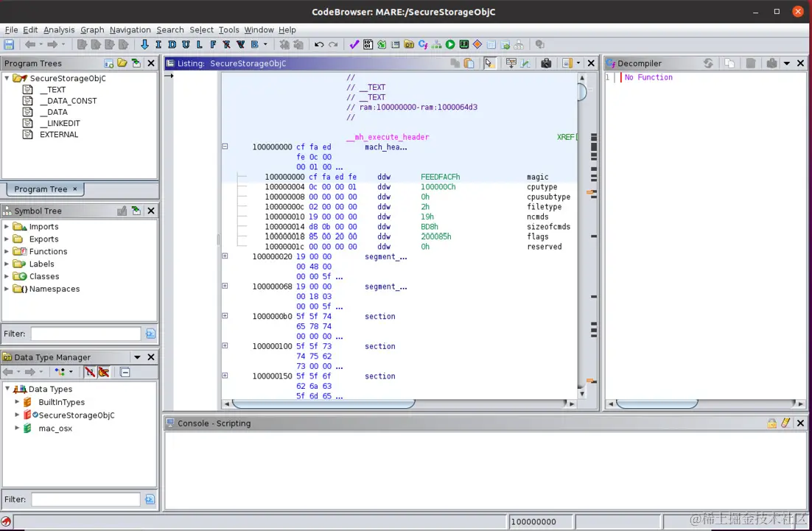Click the purple checkmark icon in toolbar
This screenshot has height=531, width=812.
click(x=354, y=45)
